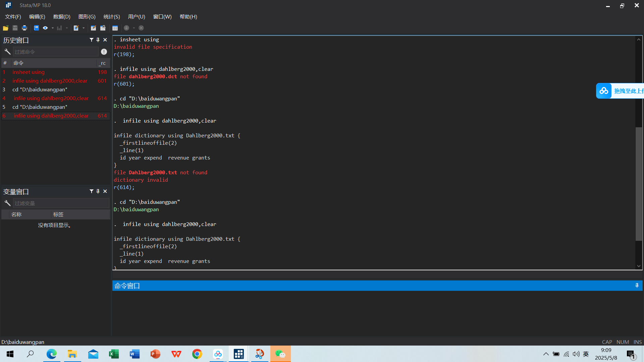Open the 文件(F) menu

pos(13,17)
